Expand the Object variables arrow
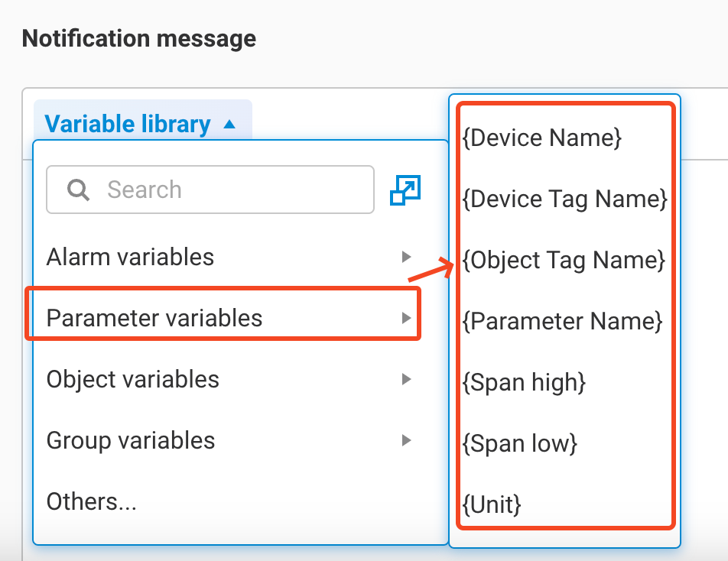Screen dimensions: 728x561 (407, 379)
